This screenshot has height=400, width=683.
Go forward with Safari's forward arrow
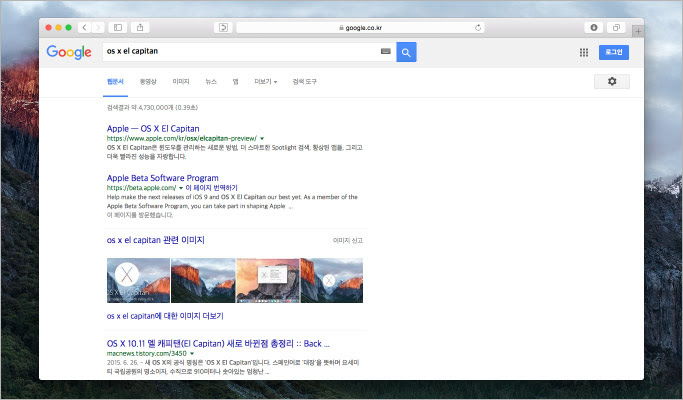[98, 27]
